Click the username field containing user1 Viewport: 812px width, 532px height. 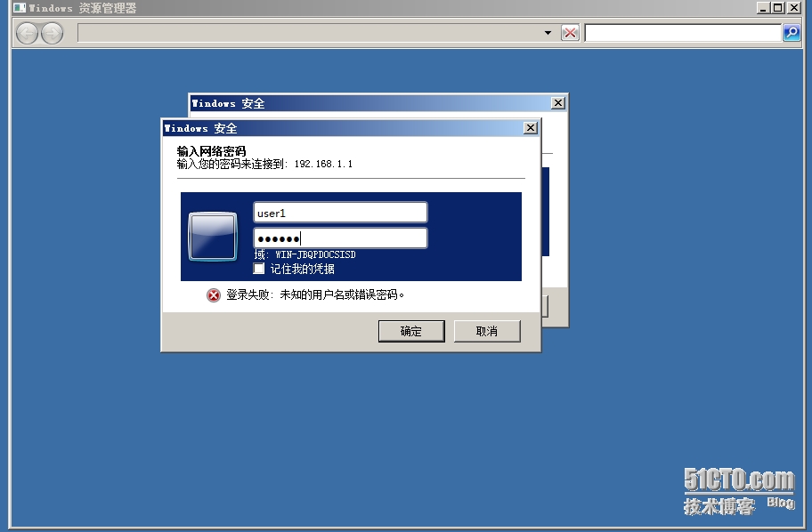click(340, 213)
